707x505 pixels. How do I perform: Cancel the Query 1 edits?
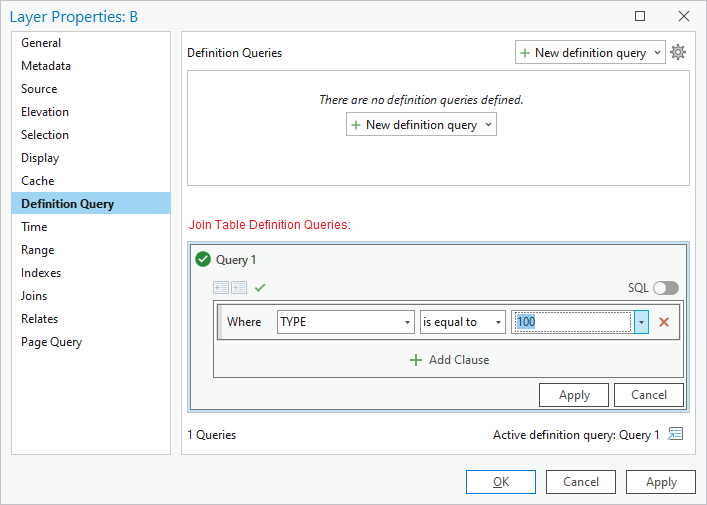pos(648,395)
